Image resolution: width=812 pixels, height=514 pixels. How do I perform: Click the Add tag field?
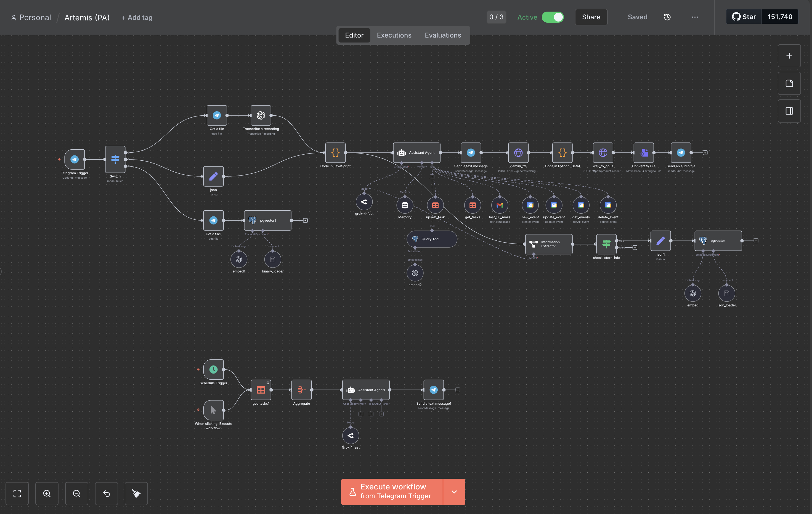137,18
